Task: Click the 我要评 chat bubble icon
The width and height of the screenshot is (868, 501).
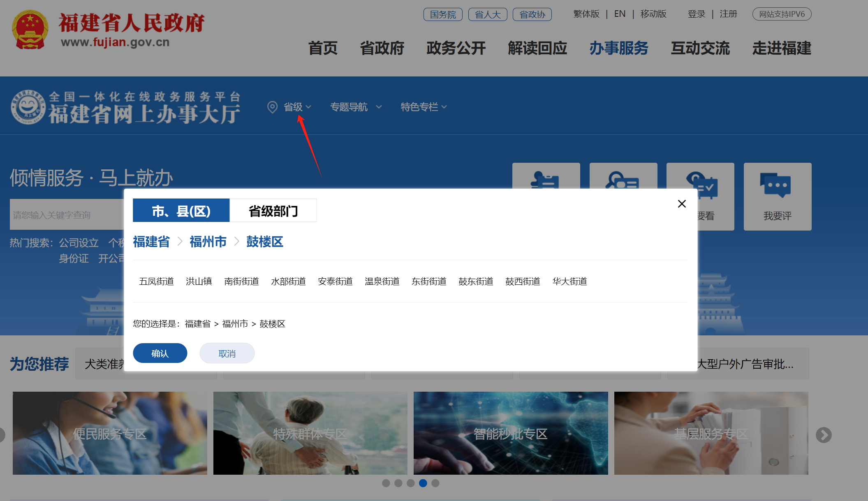Action: [775, 185]
